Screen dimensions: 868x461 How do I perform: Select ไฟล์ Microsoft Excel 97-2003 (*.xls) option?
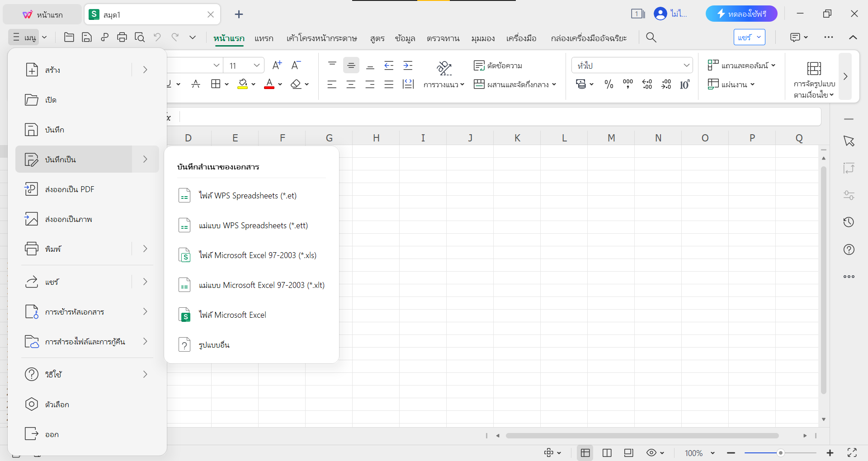click(257, 255)
